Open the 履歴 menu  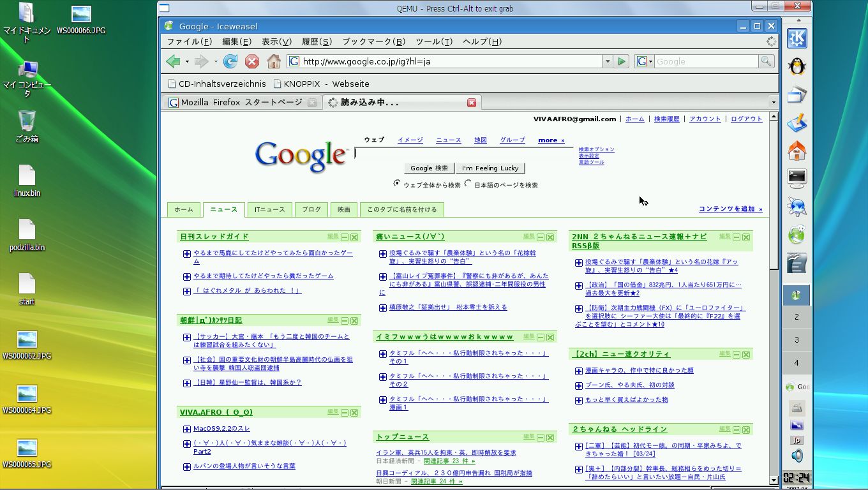317,41
